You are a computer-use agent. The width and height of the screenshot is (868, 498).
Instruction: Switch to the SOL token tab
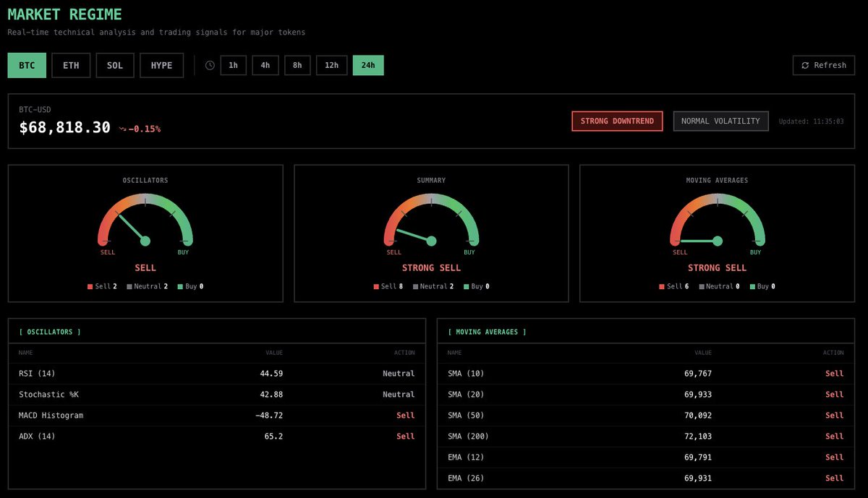[x=115, y=65]
